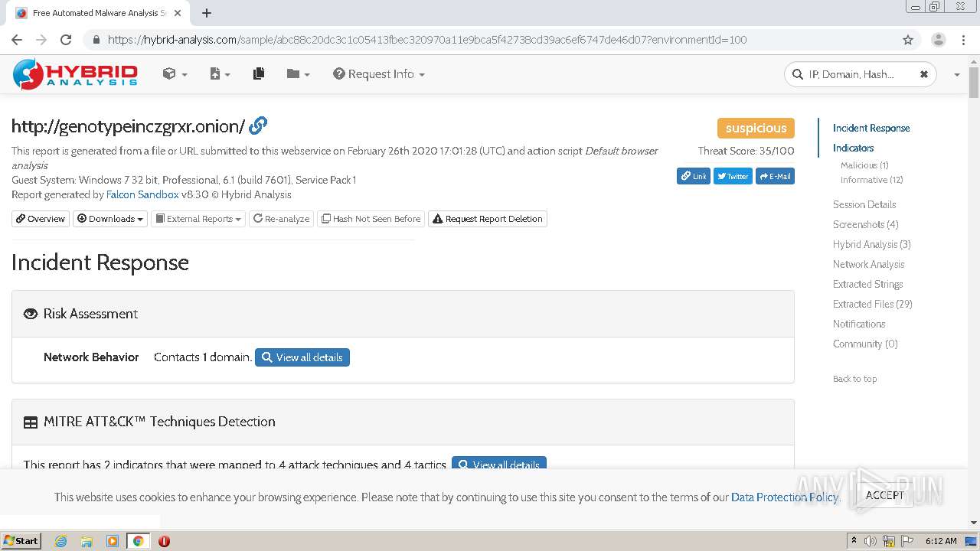Expand the search options caret
This screenshot has width=980, height=551.
pyautogui.click(x=956, y=75)
